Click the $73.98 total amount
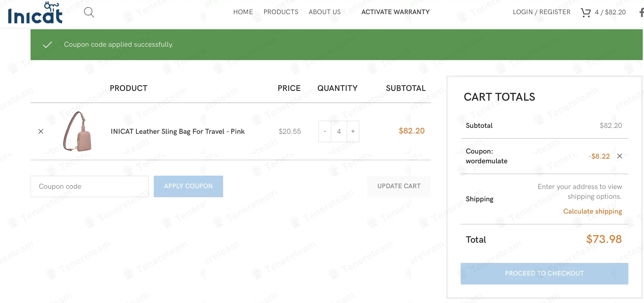The image size is (644, 303). point(604,239)
